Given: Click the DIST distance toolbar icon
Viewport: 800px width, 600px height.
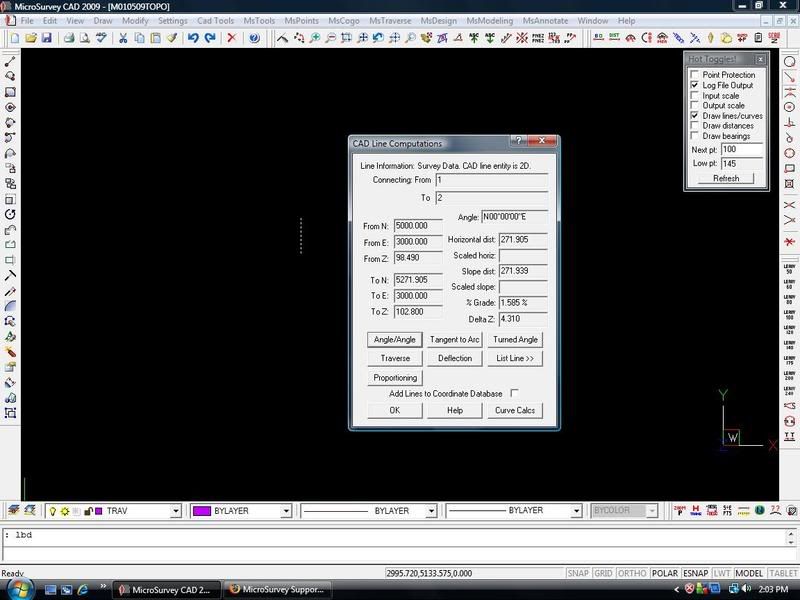Looking at the screenshot, I should click(614, 38).
